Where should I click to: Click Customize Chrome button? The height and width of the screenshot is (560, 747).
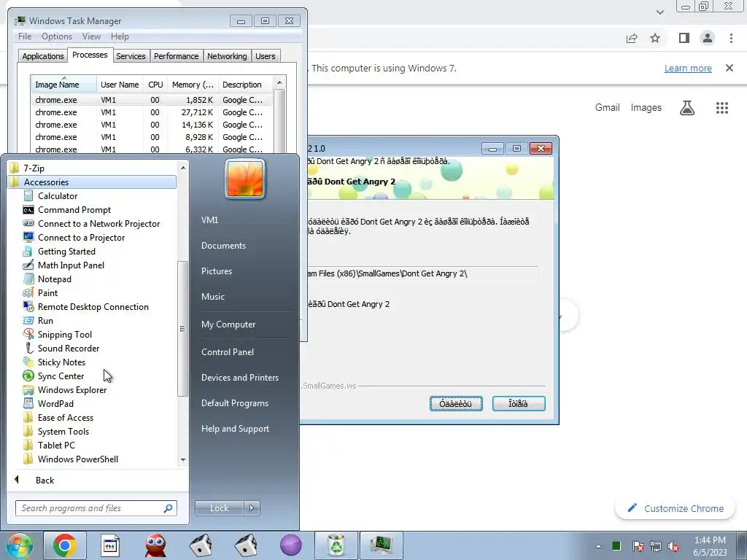tap(676, 508)
